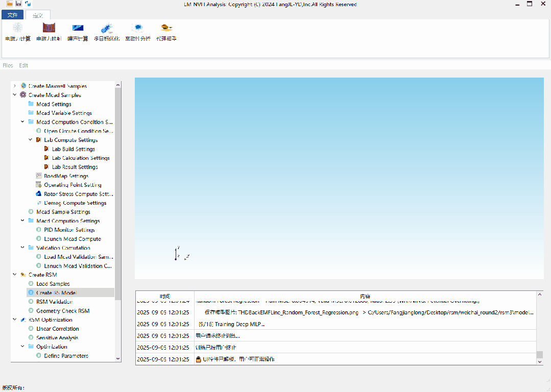The image size is (551, 392).
Task: Open the Sensitive Analysis tree item
Action: (x=58, y=338)
